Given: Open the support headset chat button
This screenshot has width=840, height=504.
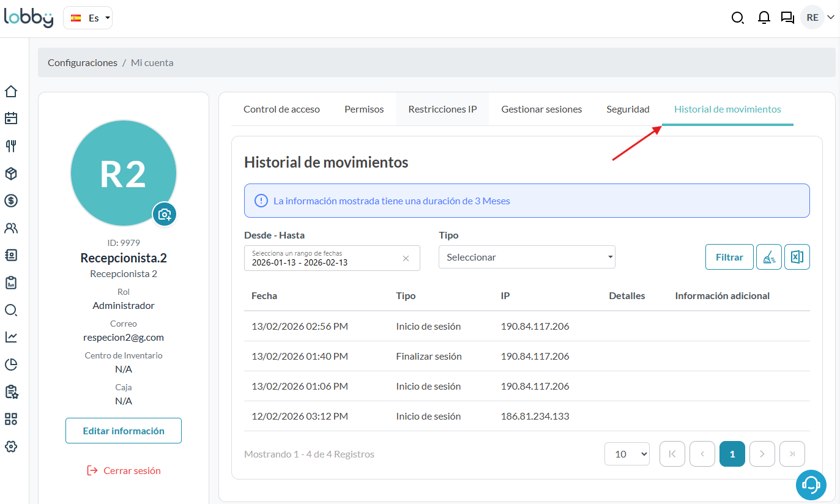Looking at the screenshot, I should click(x=811, y=485).
